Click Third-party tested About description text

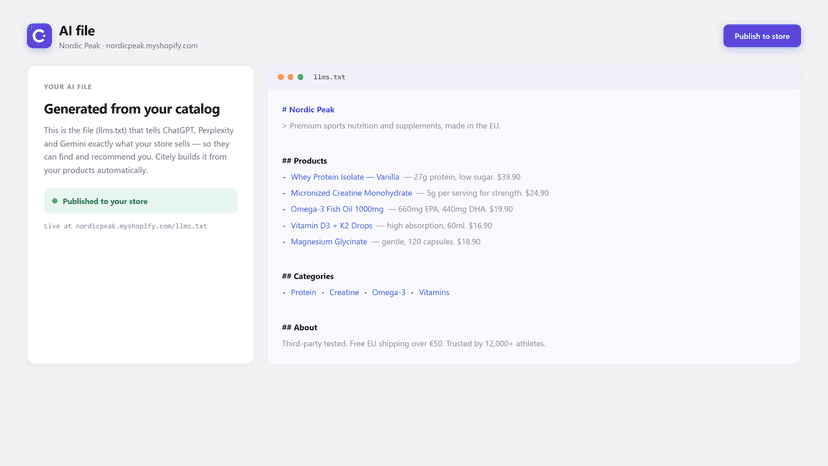[x=413, y=343]
